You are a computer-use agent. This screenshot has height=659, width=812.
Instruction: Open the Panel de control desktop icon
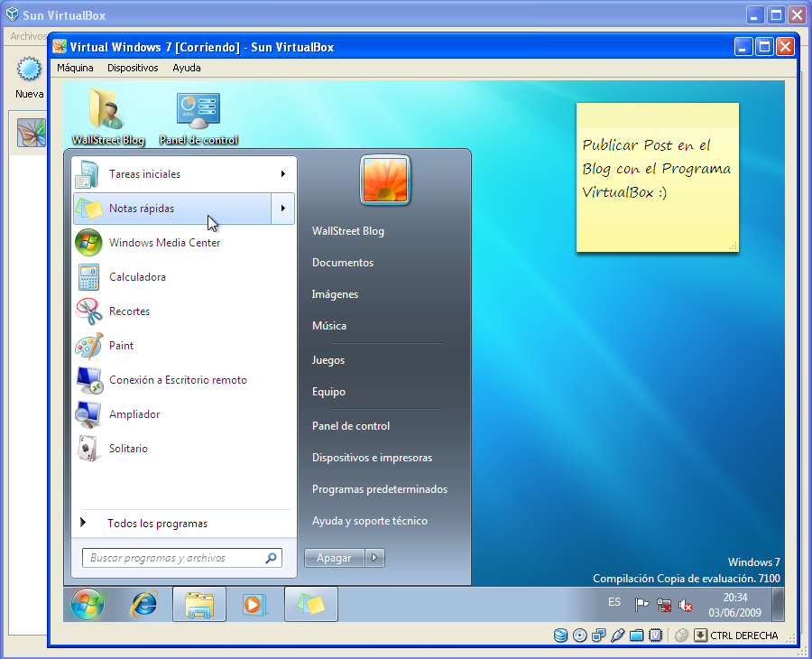tap(198, 110)
